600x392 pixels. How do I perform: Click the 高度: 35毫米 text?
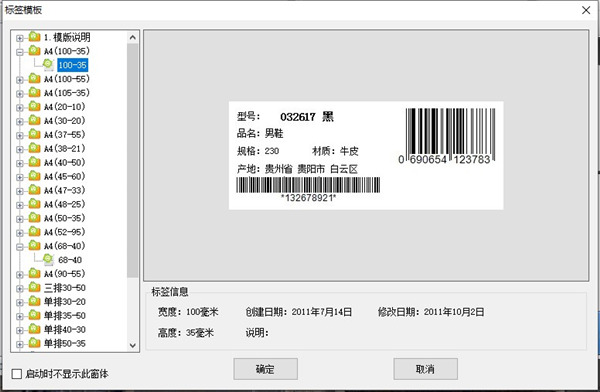[x=186, y=333]
